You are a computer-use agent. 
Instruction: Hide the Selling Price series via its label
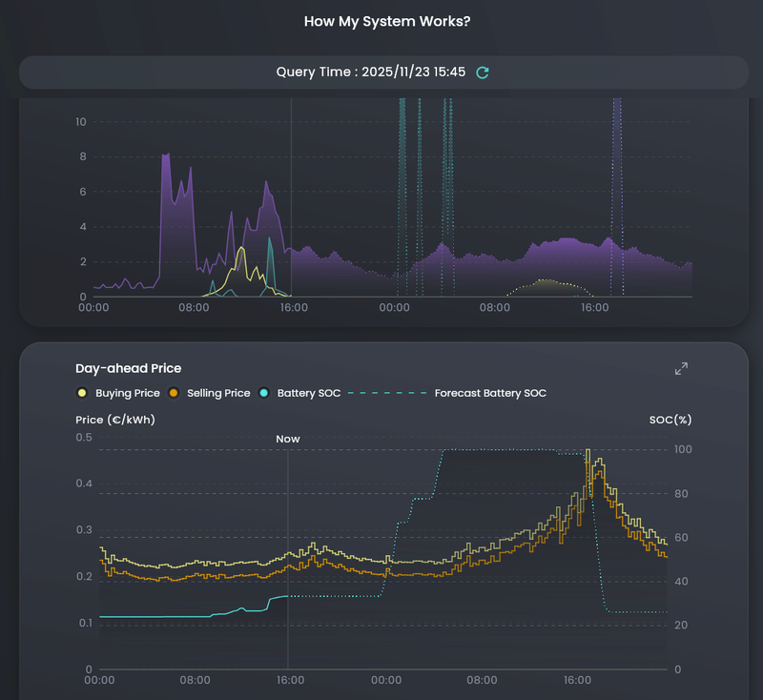coord(218,393)
